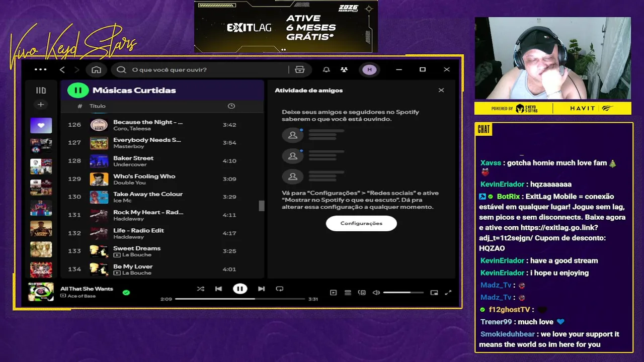This screenshot has width=644, height=362.
Task: Mute with the volume speaker icon
Action: point(376,293)
